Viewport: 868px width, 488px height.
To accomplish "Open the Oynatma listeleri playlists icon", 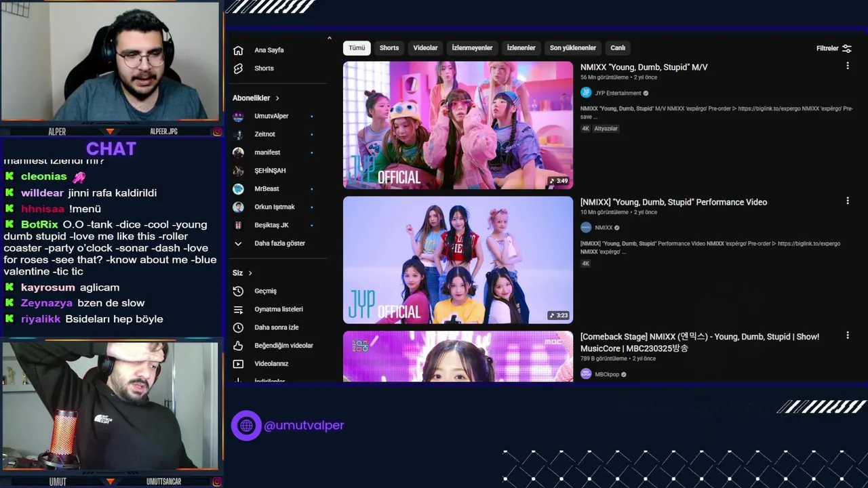I will (238, 309).
